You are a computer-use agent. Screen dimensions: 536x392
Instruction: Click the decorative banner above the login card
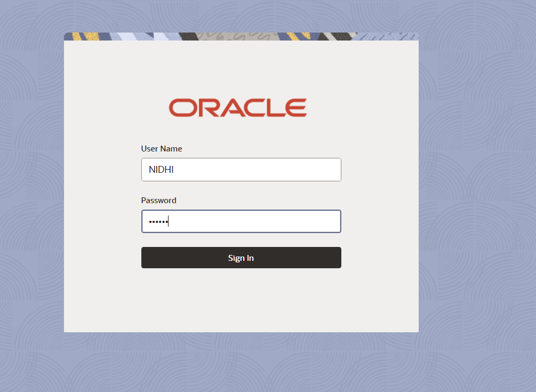click(240, 36)
